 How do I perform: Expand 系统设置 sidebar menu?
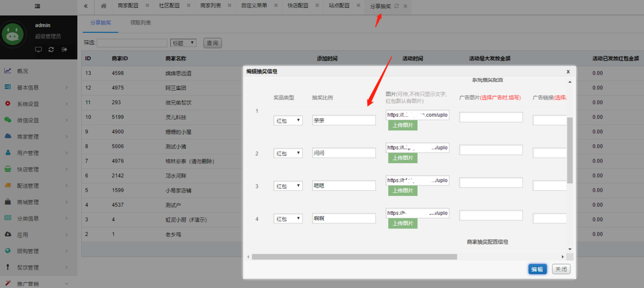(39, 104)
